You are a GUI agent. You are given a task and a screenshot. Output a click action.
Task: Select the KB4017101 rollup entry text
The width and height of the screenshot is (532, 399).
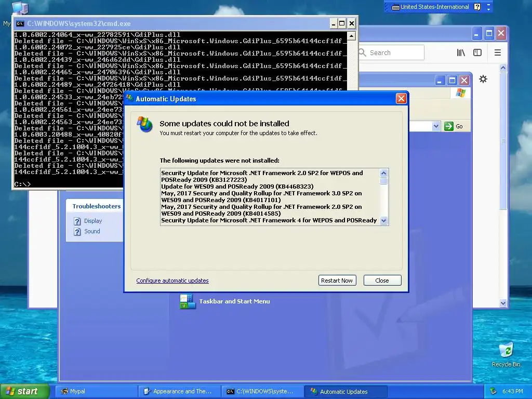coord(261,196)
